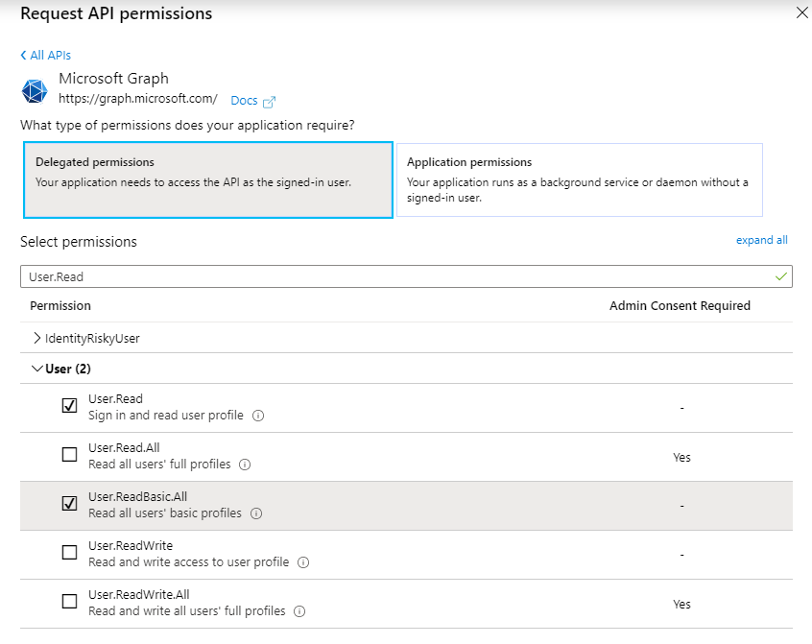
Task: Check the User.ReadWrite permission
Action: (x=69, y=553)
